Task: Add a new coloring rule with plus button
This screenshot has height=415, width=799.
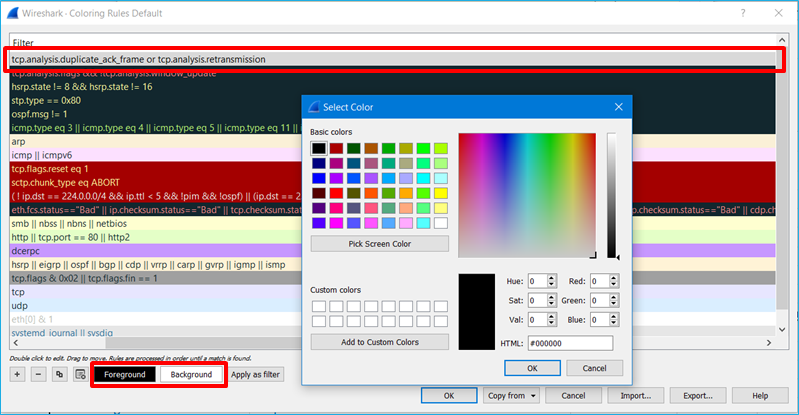Action: point(17,374)
